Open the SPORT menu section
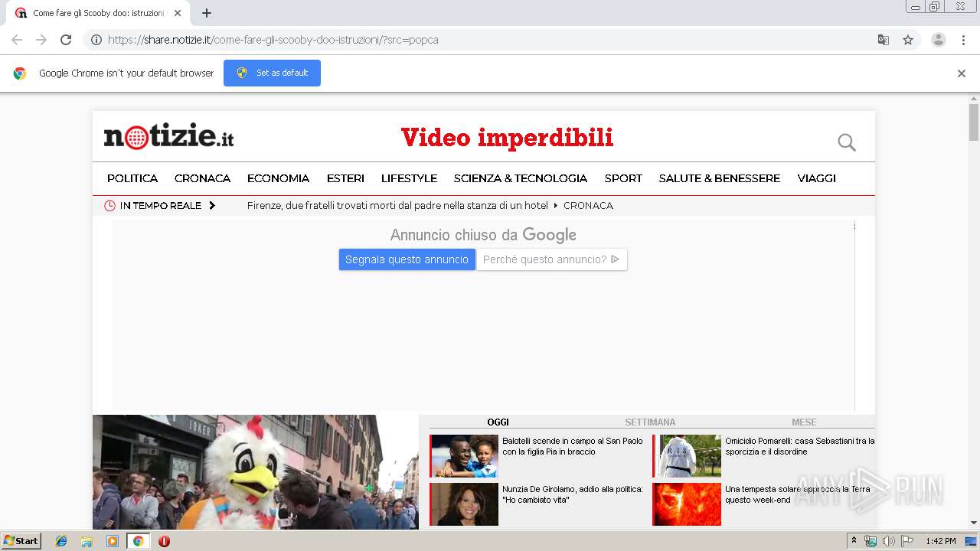Viewport: 980px width, 551px height. 623,178
